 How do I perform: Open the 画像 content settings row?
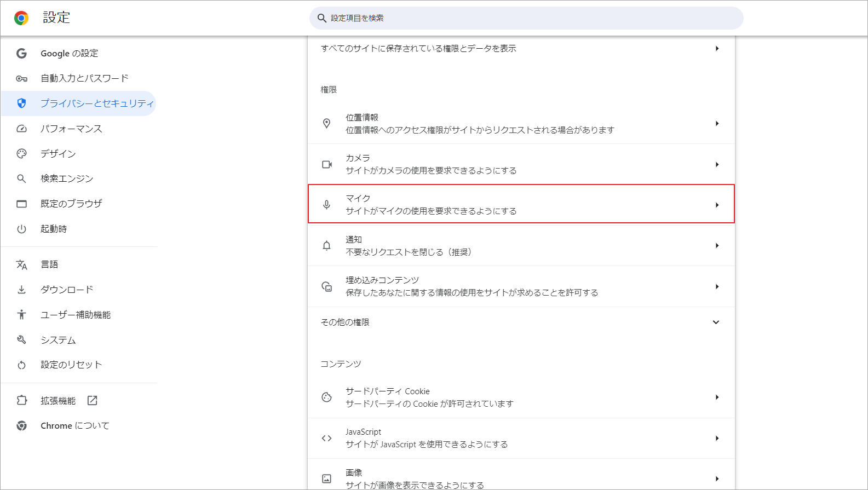click(x=521, y=475)
